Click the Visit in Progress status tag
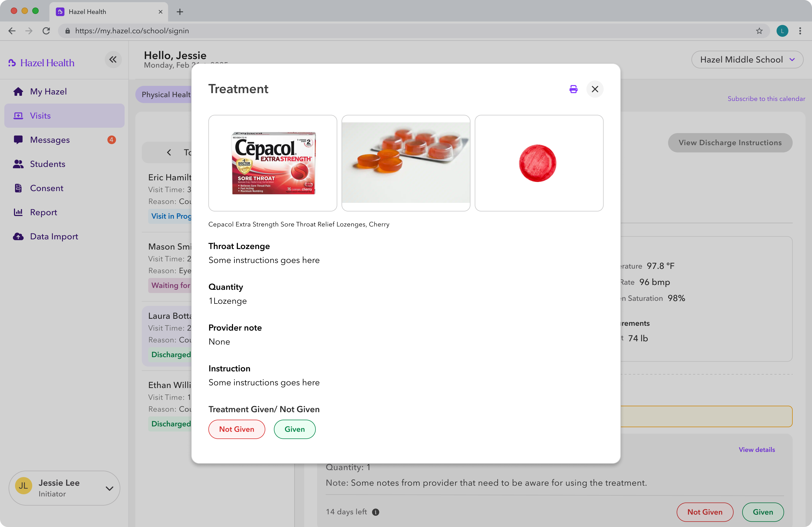The width and height of the screenshot is (812, 527). [x=171, y=216]
